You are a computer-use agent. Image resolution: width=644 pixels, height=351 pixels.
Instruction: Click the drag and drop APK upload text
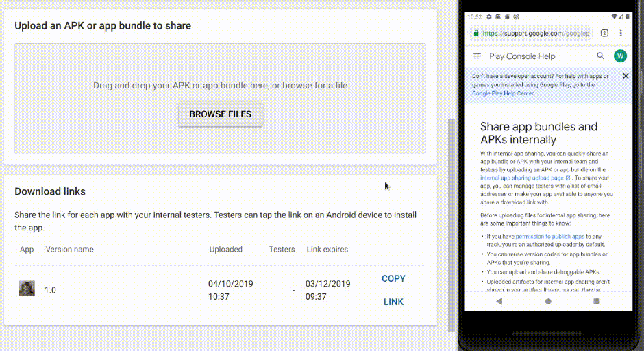coord(220,86)
